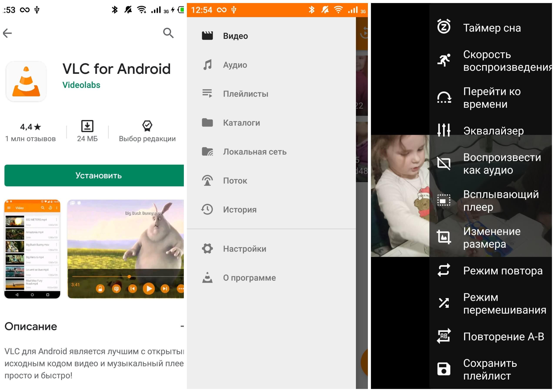Open the Big Buck Bunny screenshot thumbnail
555x392 pixels.
click(126, 249)
